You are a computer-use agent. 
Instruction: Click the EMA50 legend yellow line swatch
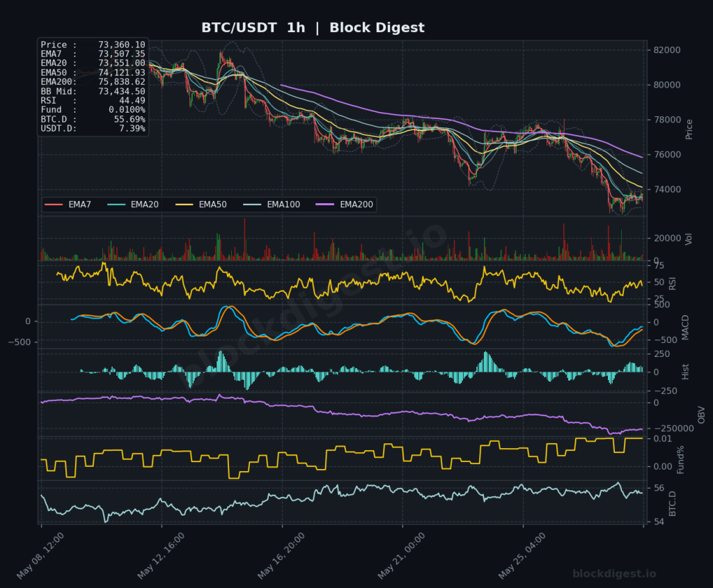point(184,205)
